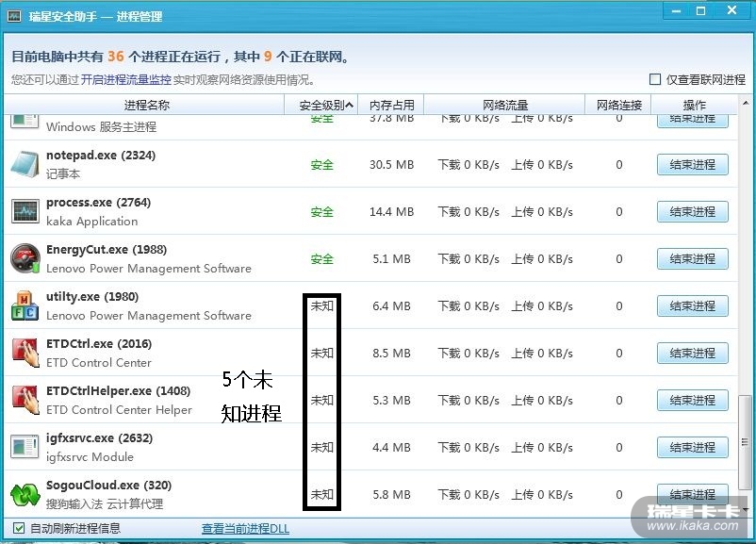End the utilty.exe process
The image size is (756, 544).
click(692, 305)
